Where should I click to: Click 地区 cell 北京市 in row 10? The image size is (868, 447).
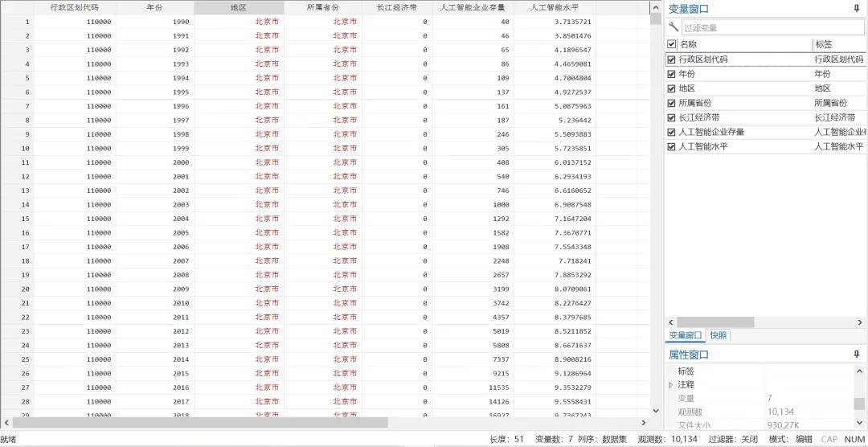pyautogui.click(x=239, y=149)
